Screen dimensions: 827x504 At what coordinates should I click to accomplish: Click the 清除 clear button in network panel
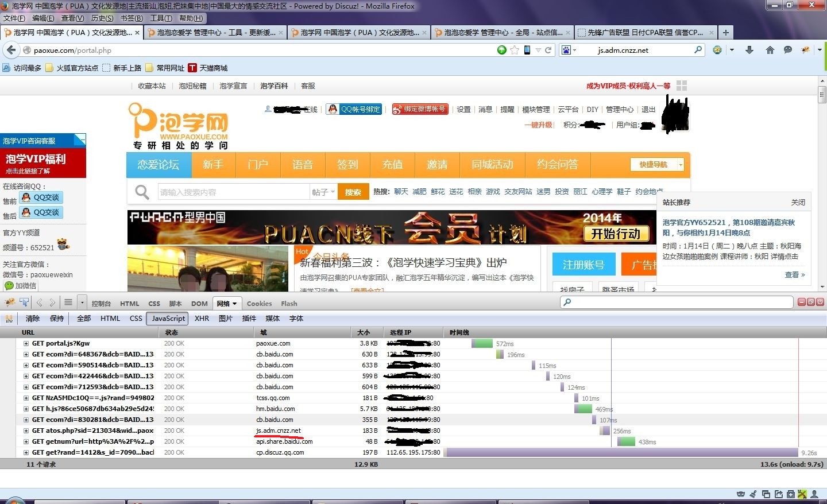33,319
